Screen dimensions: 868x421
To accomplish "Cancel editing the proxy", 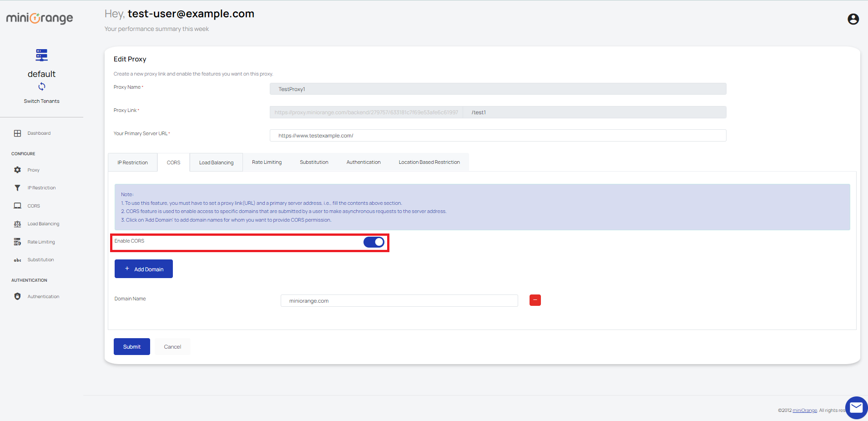I will click(172, 347).
